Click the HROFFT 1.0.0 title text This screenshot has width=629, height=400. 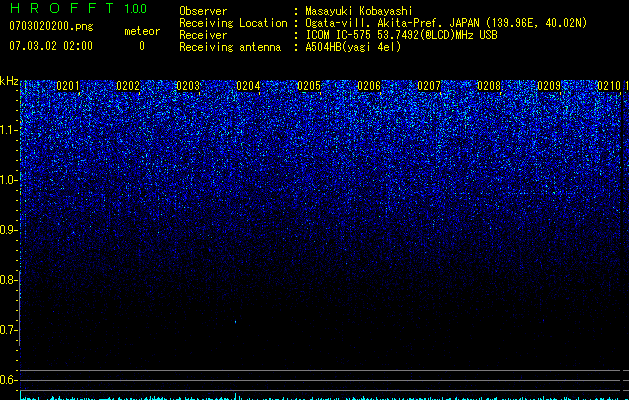coord(78,8)
